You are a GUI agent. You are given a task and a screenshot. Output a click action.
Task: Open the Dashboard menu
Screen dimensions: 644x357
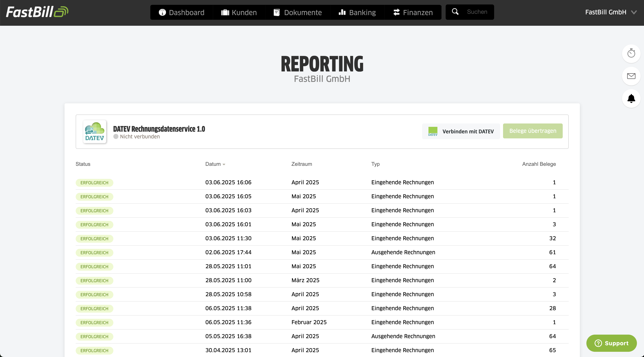[x=181, y=12]
